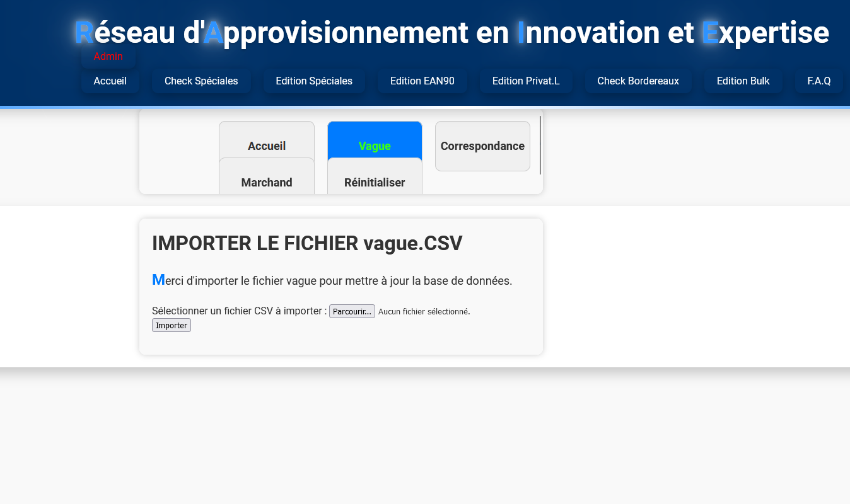850x504 pixels.
Task: Click the 'Aucun fichier sélectionné' file label
Action: point(424,311)
